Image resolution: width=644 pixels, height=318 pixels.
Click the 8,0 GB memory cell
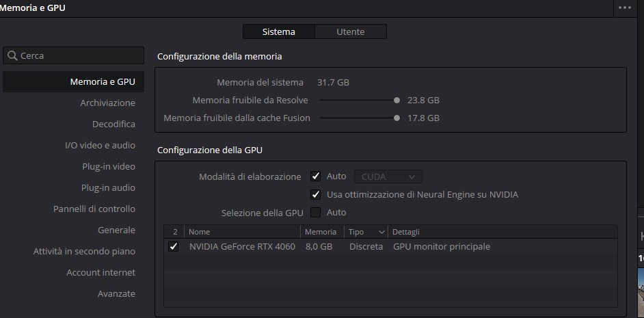coord(319,247)
